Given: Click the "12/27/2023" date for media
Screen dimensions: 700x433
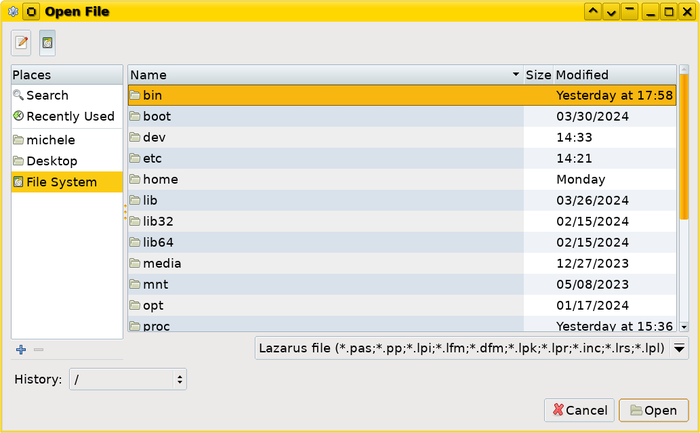Looking at the screenshot, I should pyautogui.click(x=592, y=263).
